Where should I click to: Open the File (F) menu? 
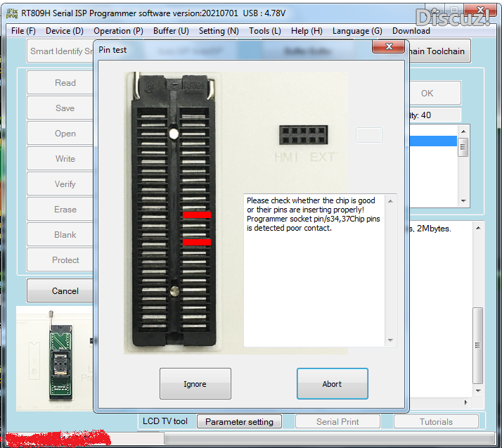tap(23, 31)
